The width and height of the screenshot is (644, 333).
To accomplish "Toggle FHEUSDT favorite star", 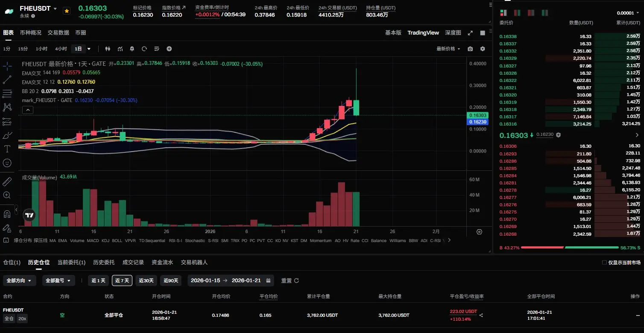I will coord(67,11).
